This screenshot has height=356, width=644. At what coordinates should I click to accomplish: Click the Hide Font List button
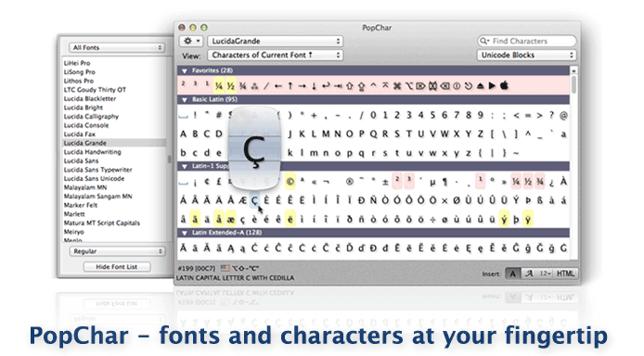tap(117, 267)
